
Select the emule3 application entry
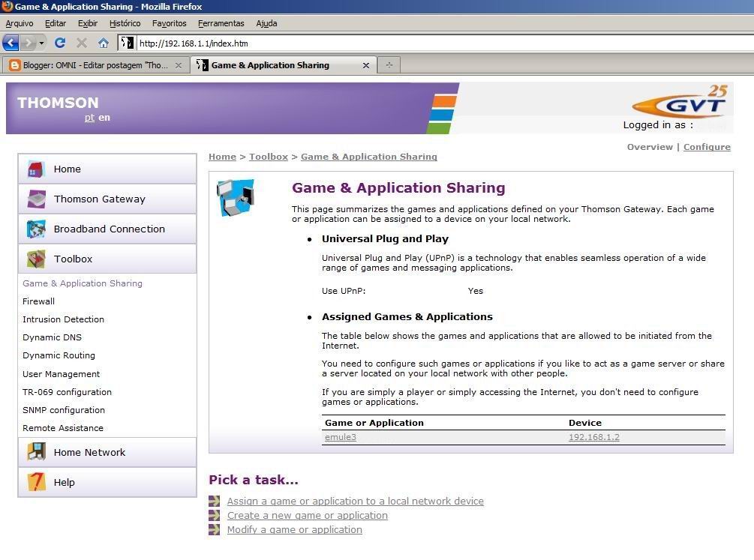341,437
